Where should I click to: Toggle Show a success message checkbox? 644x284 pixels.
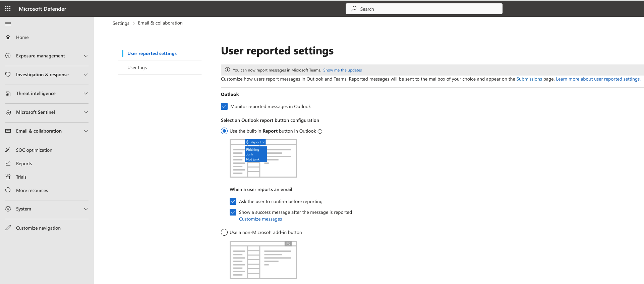233,212
